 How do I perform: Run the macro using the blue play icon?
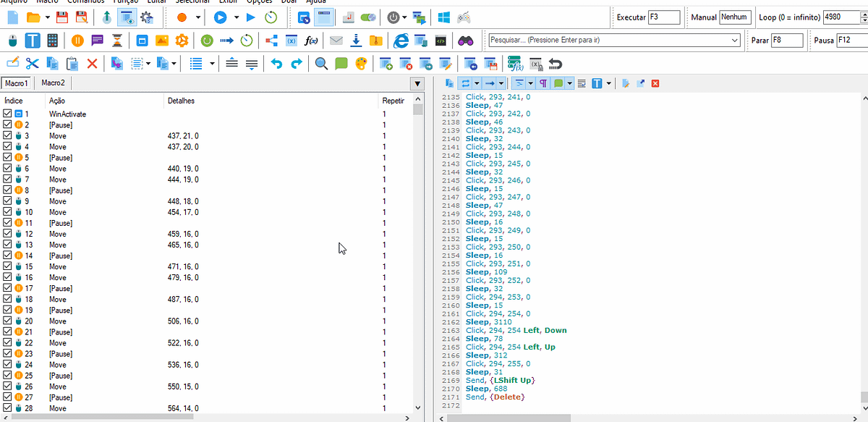[x=221, y=17]
